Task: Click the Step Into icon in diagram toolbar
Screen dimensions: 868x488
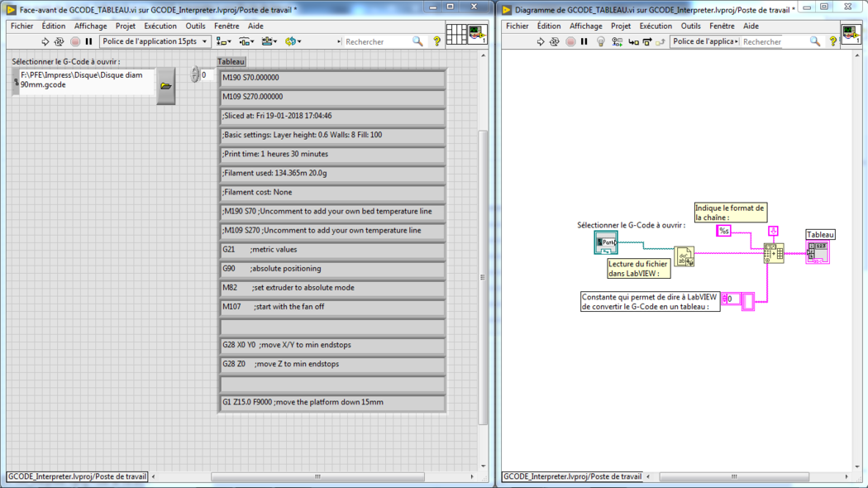Action: [633, 41]
